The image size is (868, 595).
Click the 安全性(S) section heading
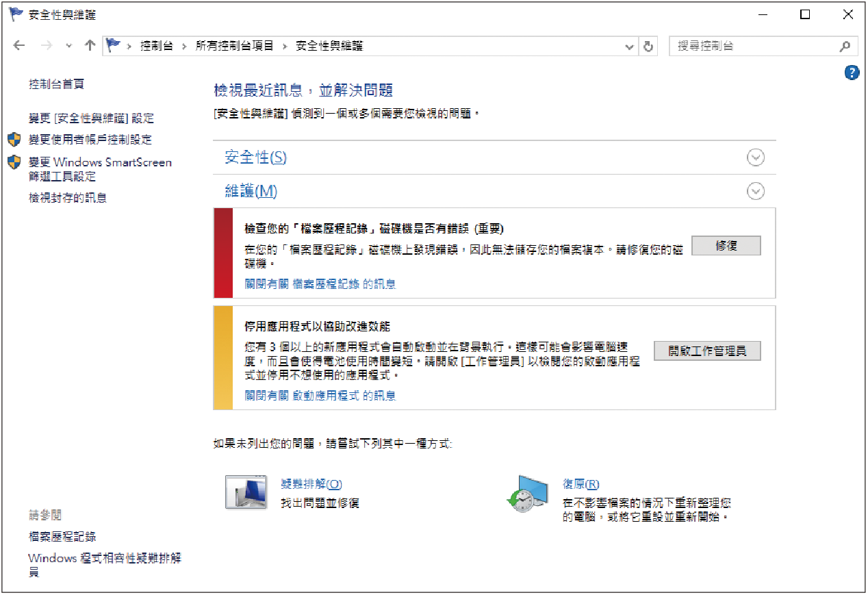(x=255, y=157)
